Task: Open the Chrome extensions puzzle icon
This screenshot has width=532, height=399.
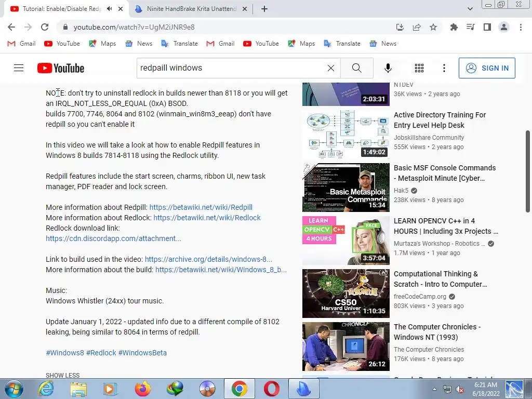Action: click(x=454, y=27)
